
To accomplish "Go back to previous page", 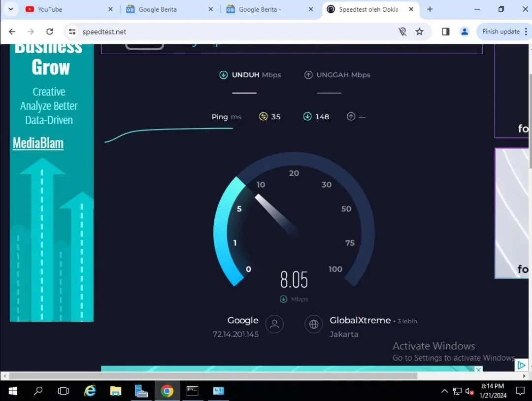I will (x=12, y=32).
